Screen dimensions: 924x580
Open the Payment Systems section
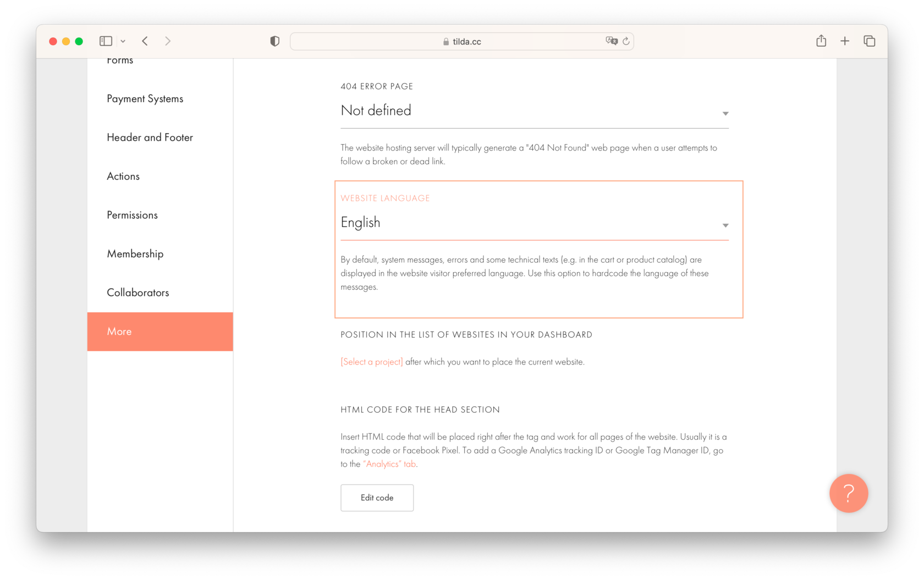click(145, 98)
